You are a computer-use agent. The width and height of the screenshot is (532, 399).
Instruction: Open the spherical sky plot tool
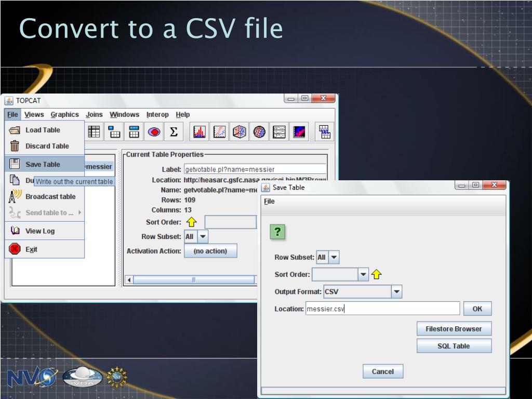(x=259, y=131)
